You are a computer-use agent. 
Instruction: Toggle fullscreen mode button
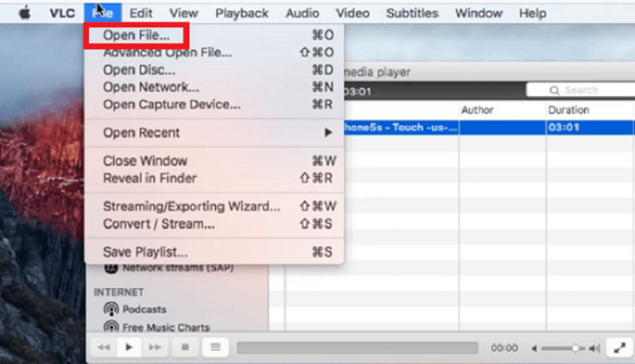(x=618, y=347)
